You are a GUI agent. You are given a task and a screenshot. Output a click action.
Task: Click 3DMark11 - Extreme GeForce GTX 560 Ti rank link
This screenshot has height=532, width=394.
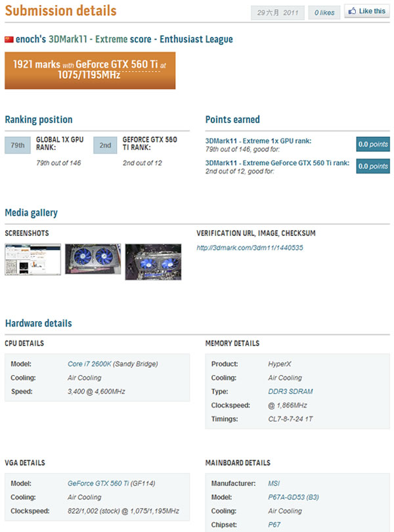click(277, 163)
